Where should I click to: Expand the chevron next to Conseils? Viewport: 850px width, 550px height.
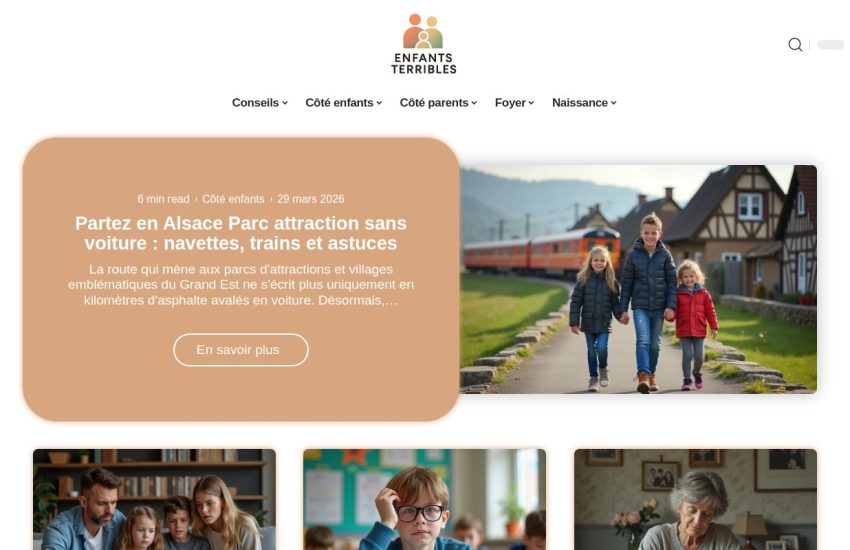click(x=285, y=103)
